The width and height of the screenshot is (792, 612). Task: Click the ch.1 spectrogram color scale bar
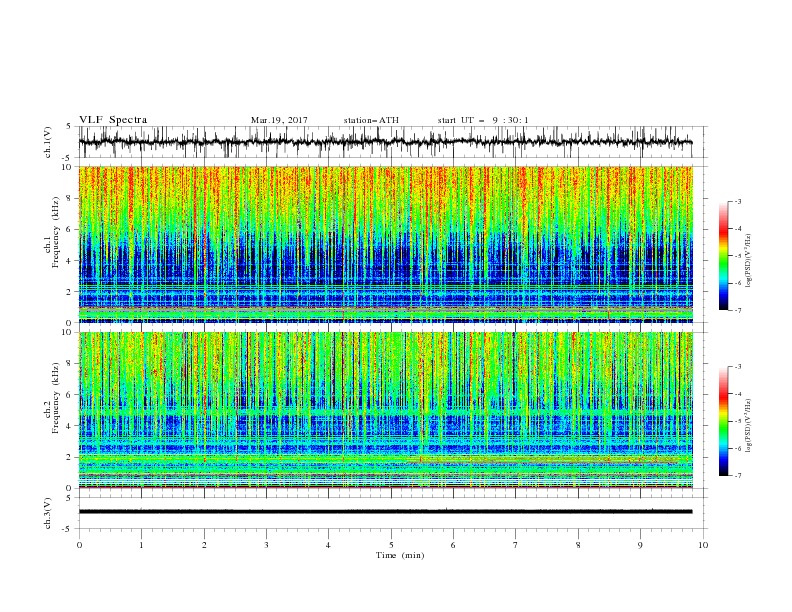point(723,255)
